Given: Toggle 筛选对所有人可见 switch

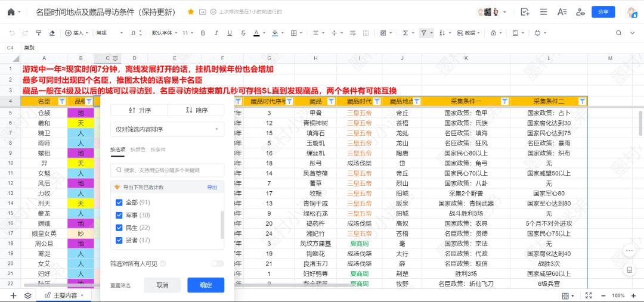Looking at the screenshot, I should pos(217,263).
